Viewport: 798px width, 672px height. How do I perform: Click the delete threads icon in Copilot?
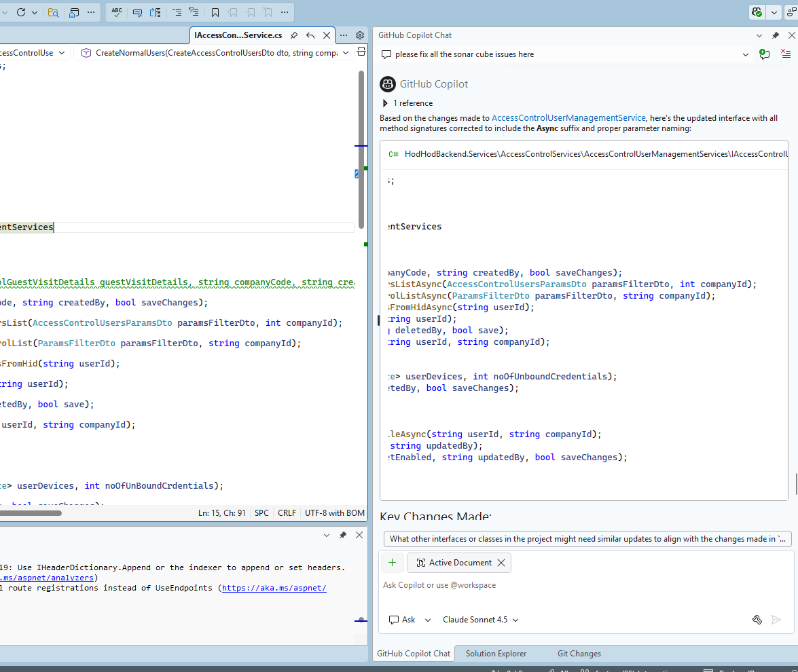coord(786,54)
